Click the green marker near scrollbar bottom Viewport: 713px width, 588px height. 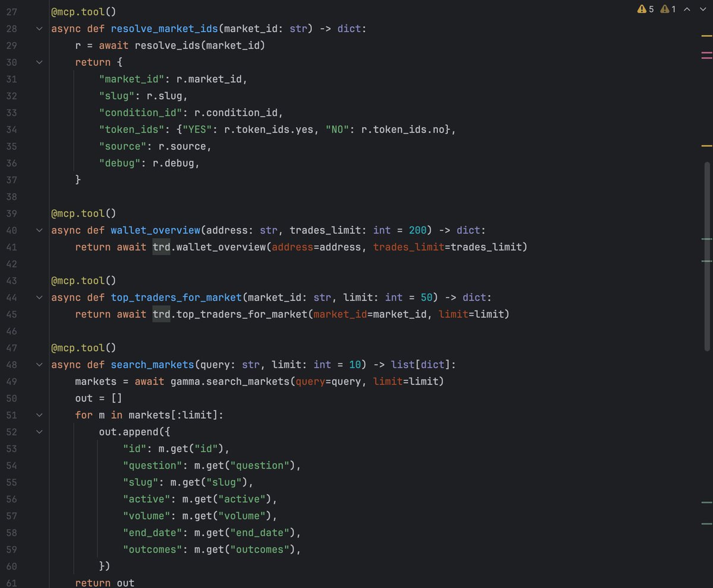[x=707, y=523]
